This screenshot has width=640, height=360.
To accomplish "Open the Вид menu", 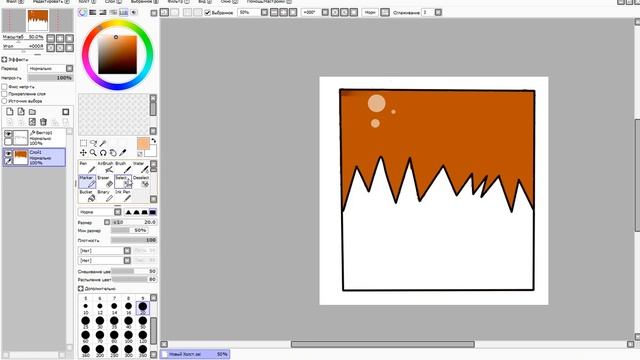I will pyautogui.click(x=204, y=2).
